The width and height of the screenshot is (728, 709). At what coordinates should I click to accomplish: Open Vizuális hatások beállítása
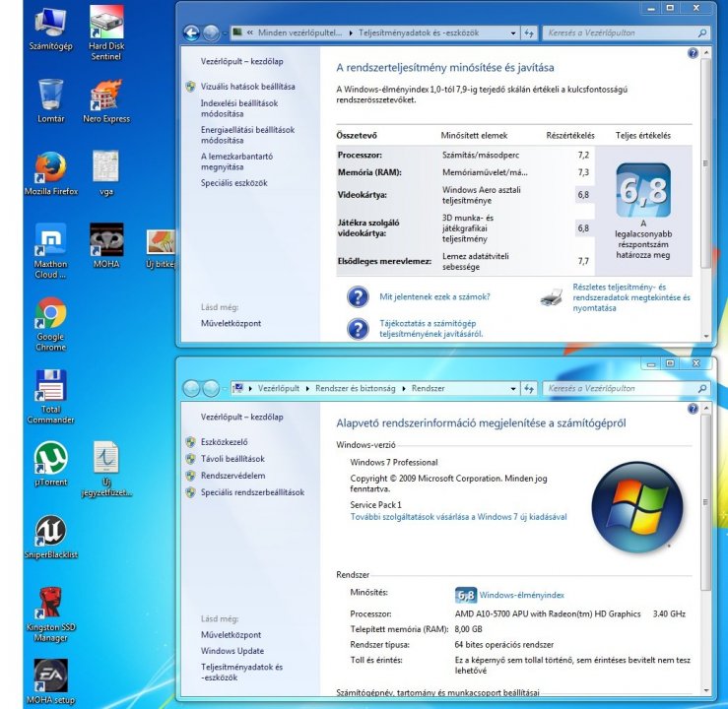pyautogui.click(x=247, y=87)
